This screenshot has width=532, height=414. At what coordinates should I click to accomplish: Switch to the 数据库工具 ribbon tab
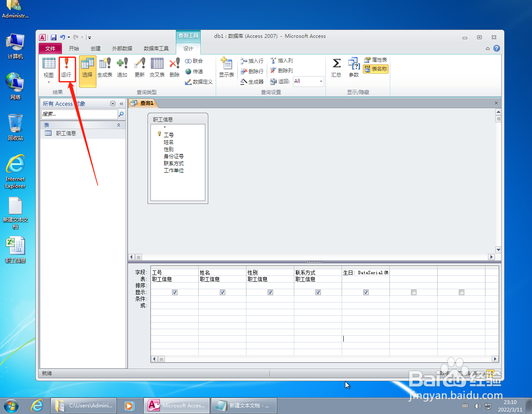click(x=156, y=49)
